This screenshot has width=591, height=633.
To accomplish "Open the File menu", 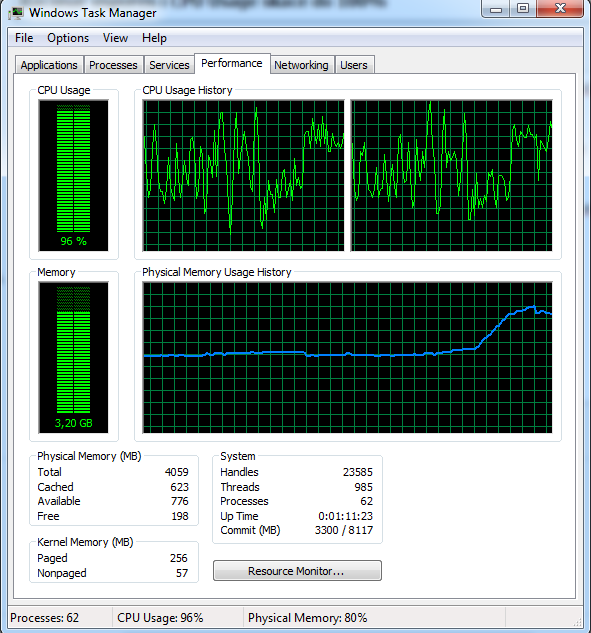I will tap(24, 38).
